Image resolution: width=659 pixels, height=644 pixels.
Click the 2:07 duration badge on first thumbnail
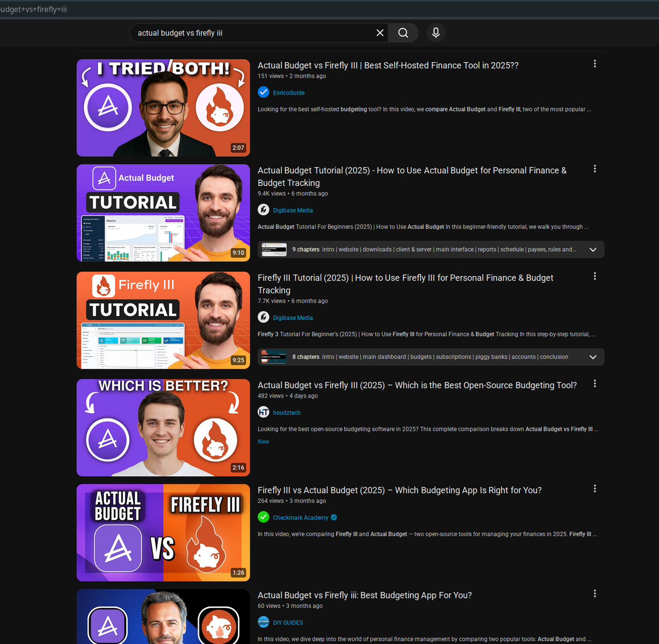pyautogui.click(x=238, y=148)
